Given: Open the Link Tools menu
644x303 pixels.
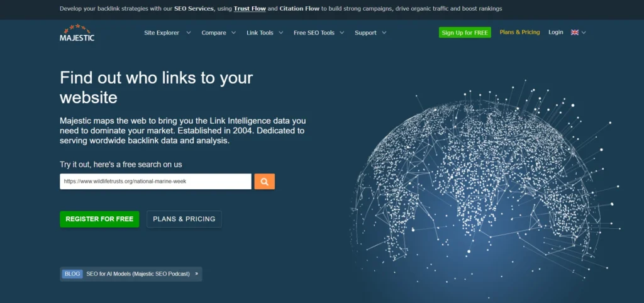Looking at the screenshot, I should click(260, 33).
